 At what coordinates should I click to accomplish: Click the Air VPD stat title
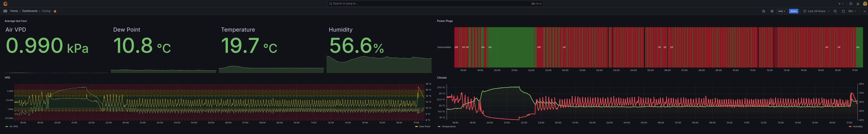click(15, 30)
